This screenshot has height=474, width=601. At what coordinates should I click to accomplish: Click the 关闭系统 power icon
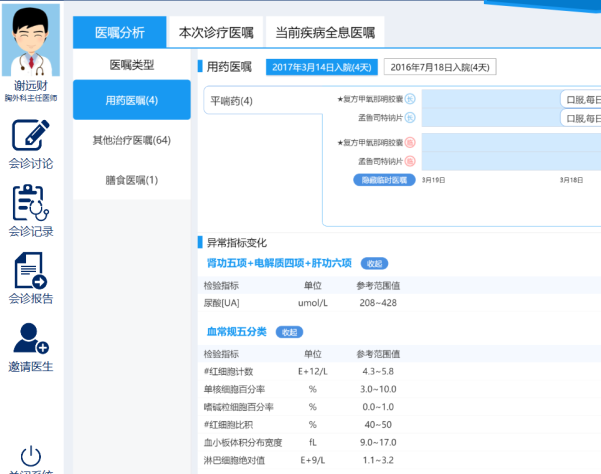(30, 455)
